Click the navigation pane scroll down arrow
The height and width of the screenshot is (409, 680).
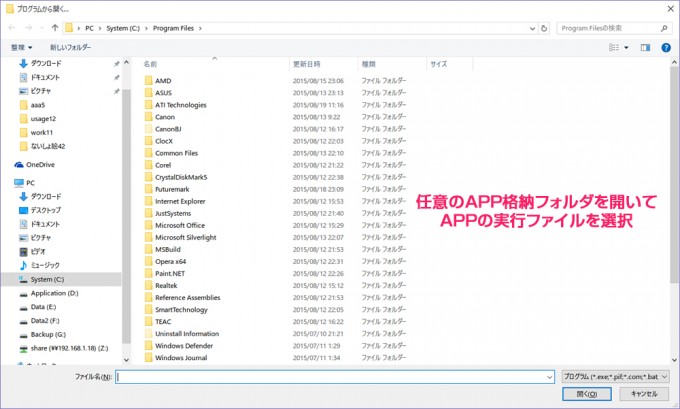click(x=126, y=360)
